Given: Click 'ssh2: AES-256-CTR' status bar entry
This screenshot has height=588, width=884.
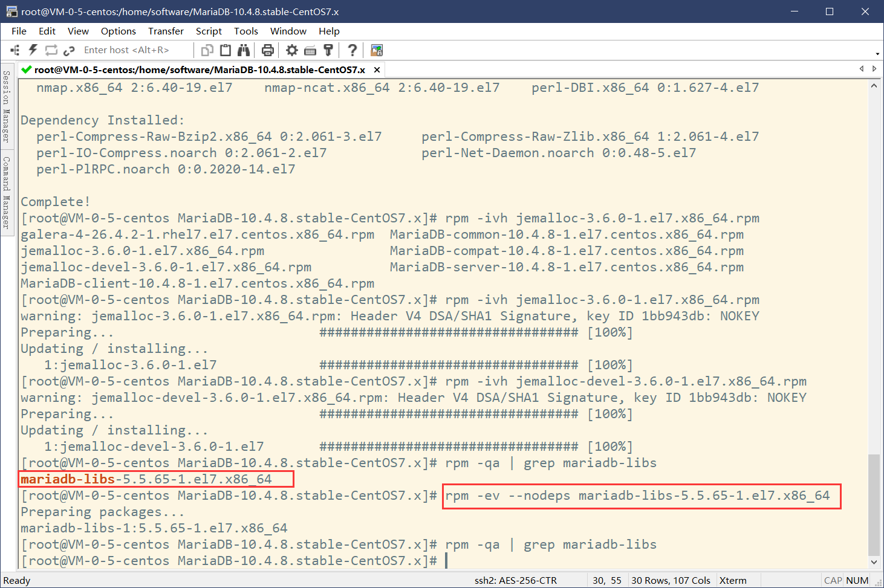Looking at the screenshot, I should point(516,580).
